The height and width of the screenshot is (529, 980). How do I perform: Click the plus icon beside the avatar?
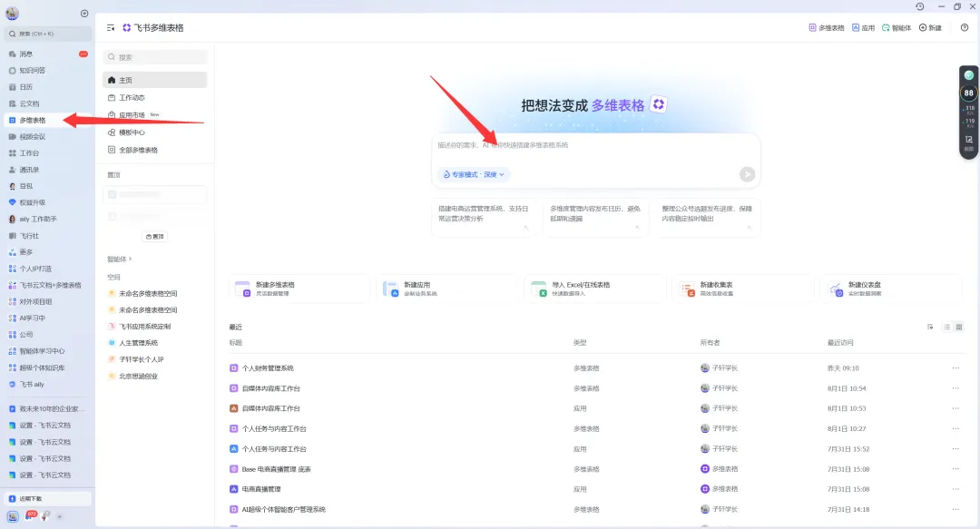[84, 13]
